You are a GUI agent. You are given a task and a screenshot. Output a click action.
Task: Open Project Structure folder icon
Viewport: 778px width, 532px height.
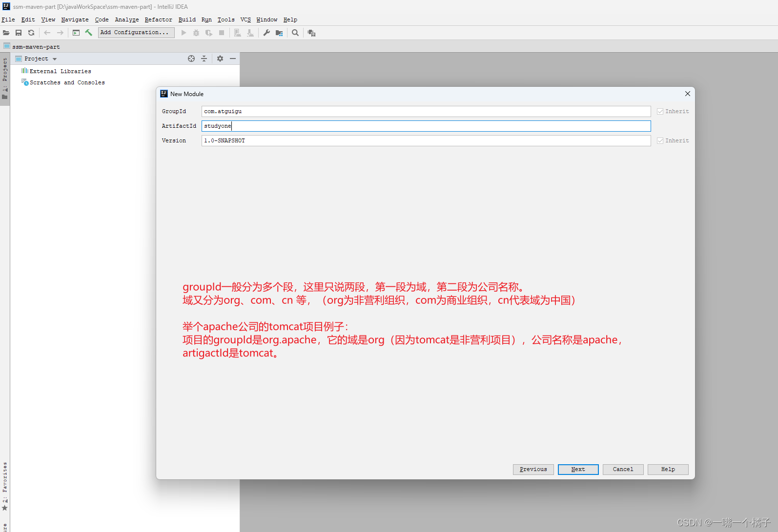[x=279, y=33]
